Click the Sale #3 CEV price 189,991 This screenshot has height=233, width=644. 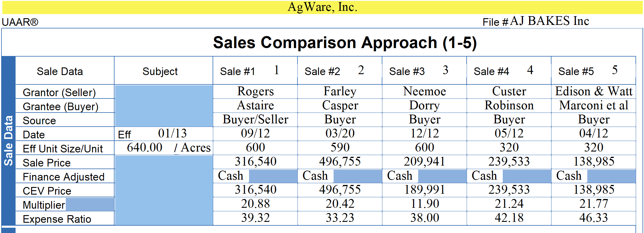pyautogui.click(x=424, y=190)
